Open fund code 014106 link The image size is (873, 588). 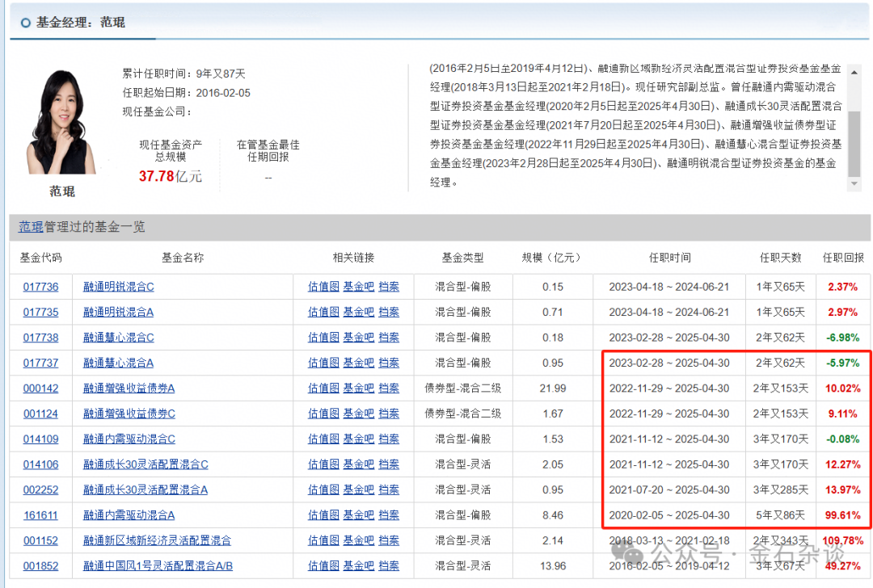40,464
